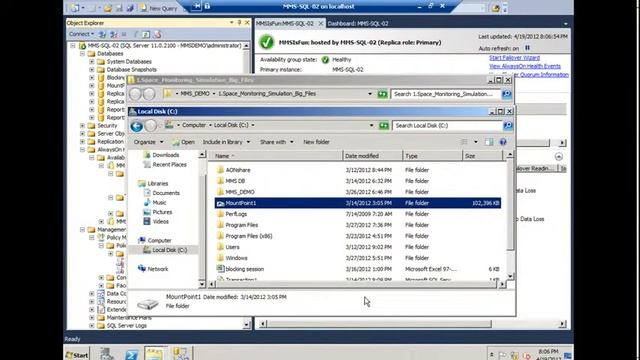The image size is (640, 360).
Task: Click the Search Local Disk (C:) field
Action: pyautogui.click(x=447, y=125)
